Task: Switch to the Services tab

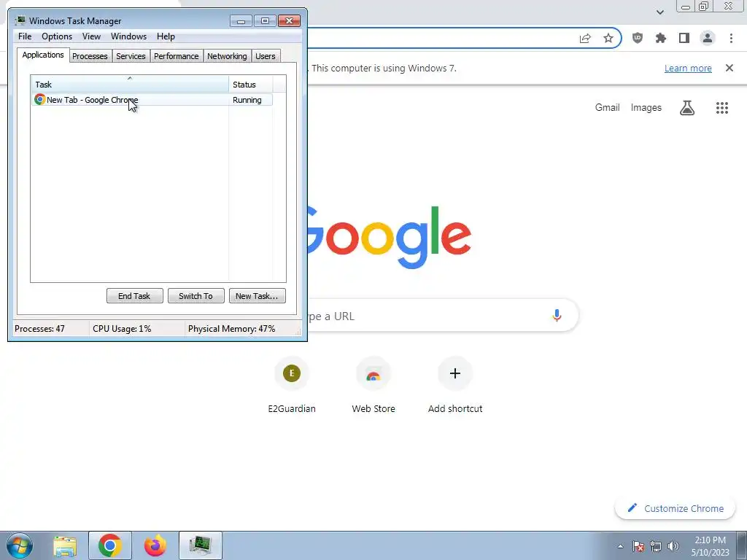Action: 131,56
